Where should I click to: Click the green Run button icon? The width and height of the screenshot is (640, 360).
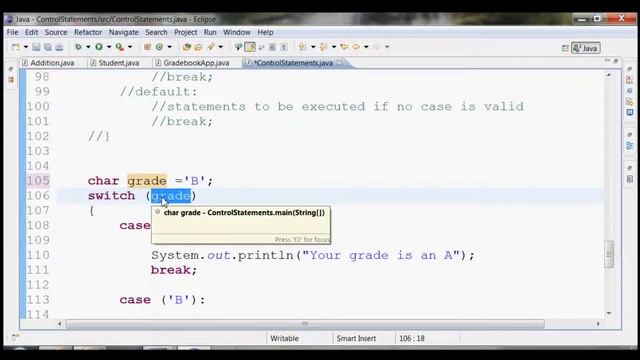point(99,47)
